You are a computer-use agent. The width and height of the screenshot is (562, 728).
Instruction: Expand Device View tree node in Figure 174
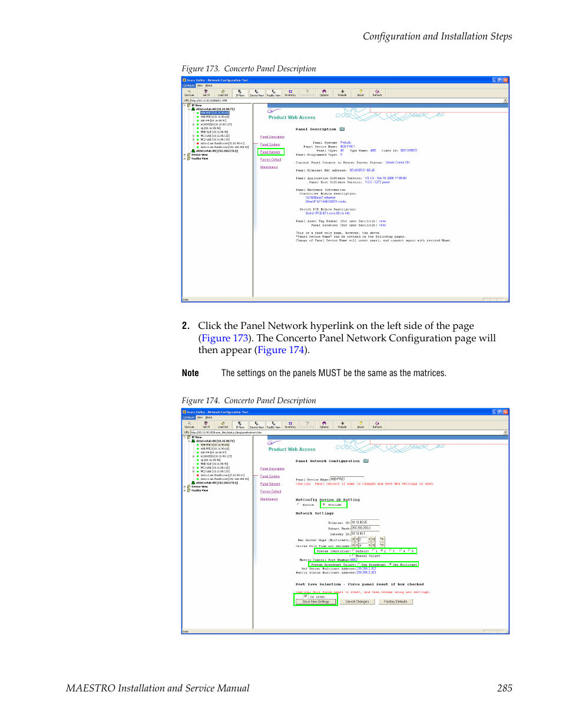[185, 486]
